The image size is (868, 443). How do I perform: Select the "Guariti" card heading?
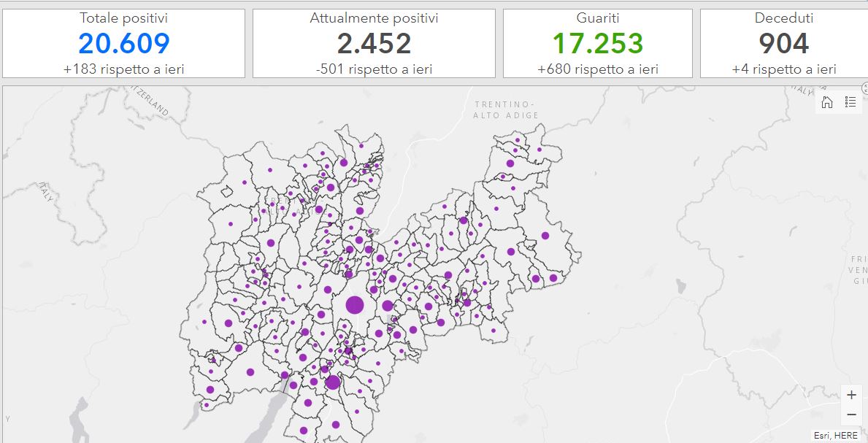(597, 18)
